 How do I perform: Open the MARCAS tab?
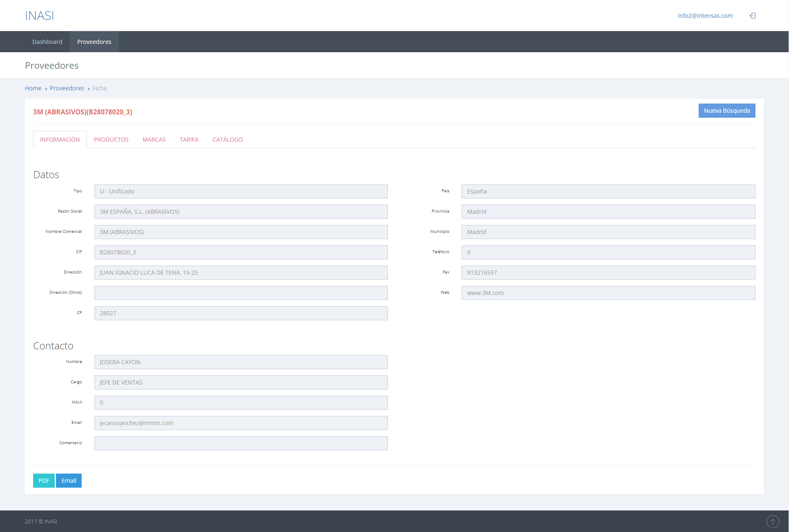click(154, 140)
